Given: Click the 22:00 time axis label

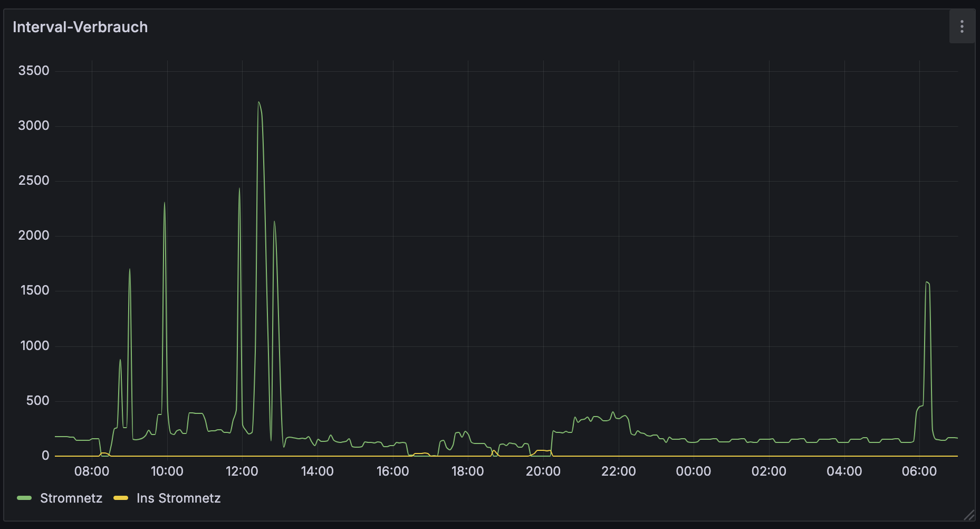Looking at the screenshot, I should click(x=619, y=471).
